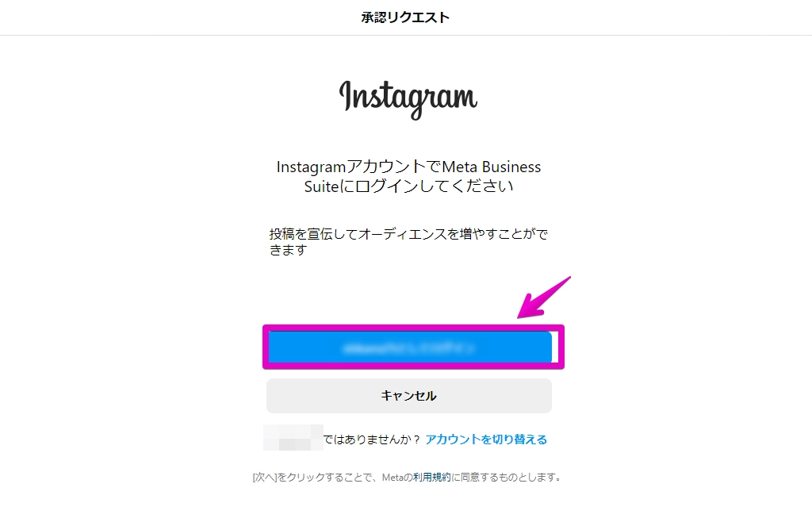Select the ではありませんか？ question text

point(373,439)
